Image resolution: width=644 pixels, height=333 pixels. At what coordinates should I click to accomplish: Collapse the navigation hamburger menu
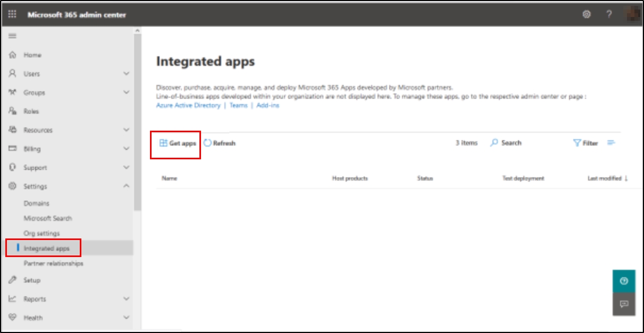click(x=12, y=36)
